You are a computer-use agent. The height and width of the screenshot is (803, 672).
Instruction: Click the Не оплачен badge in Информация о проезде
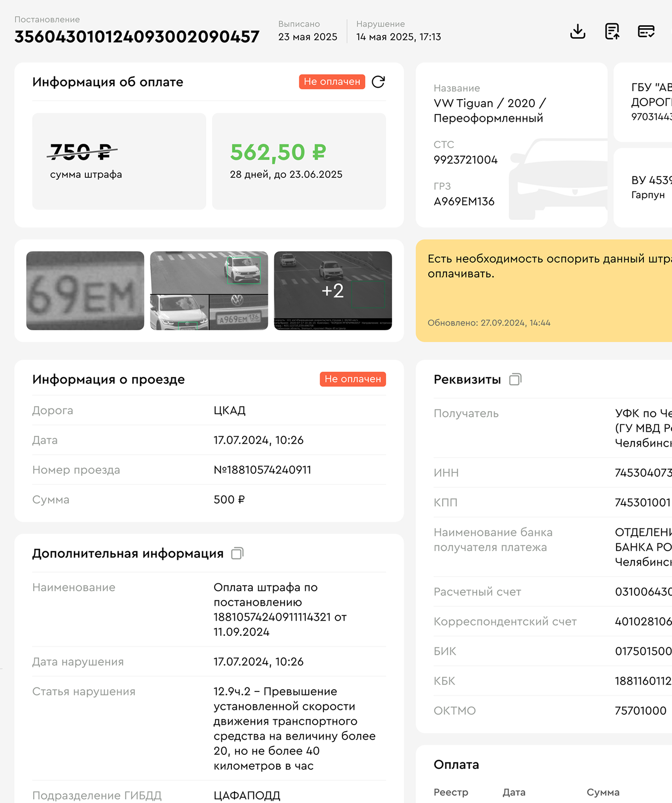click(353, 379)
